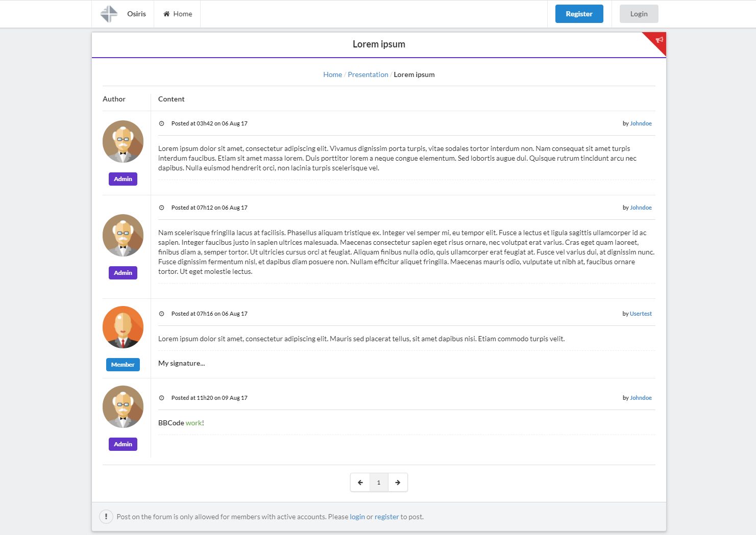Open Usertest's profile link
Viewport: 756px width, 535px height.
tap(641, 314)
